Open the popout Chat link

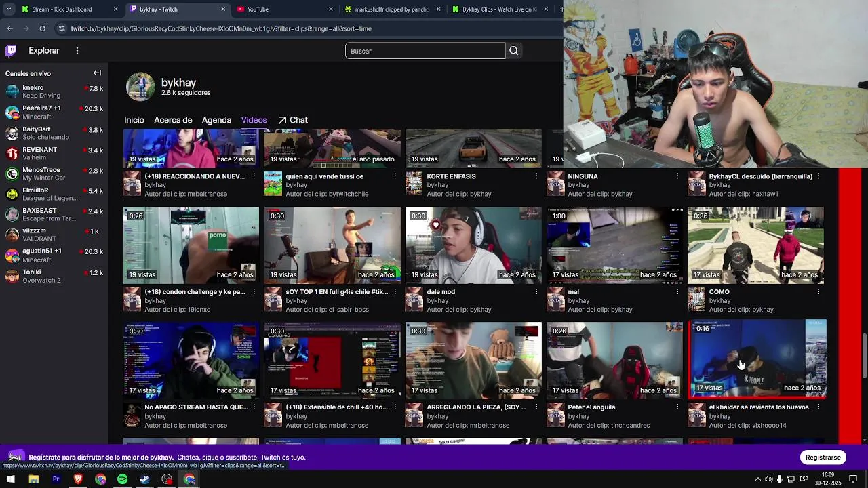tap(293, 120)
